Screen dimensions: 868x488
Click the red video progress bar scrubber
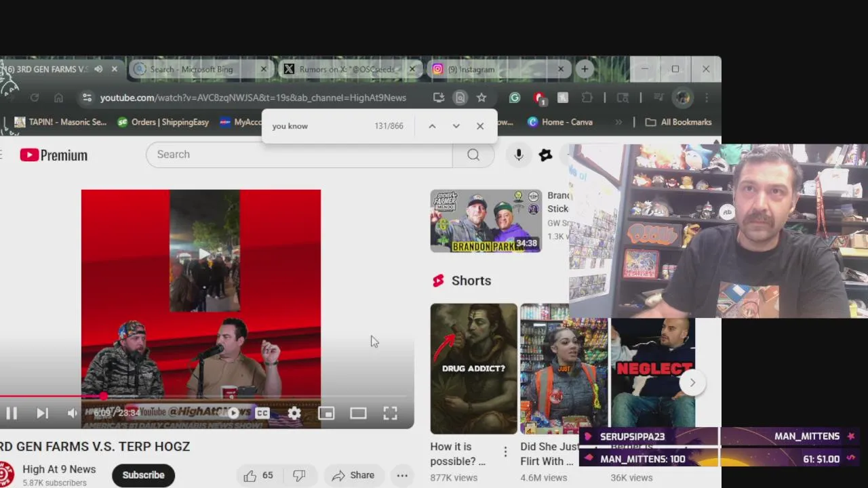[x=103, y=396]
